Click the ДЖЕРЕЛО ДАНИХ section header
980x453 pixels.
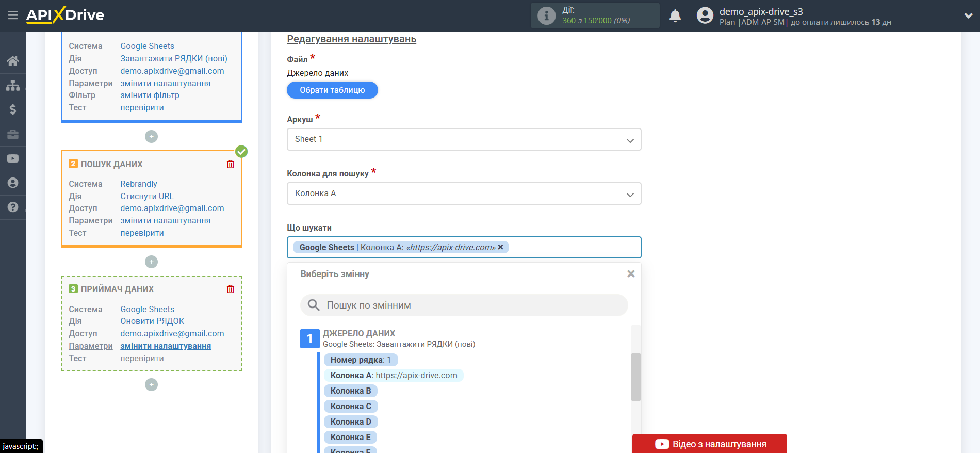click(x=359, y=333)
